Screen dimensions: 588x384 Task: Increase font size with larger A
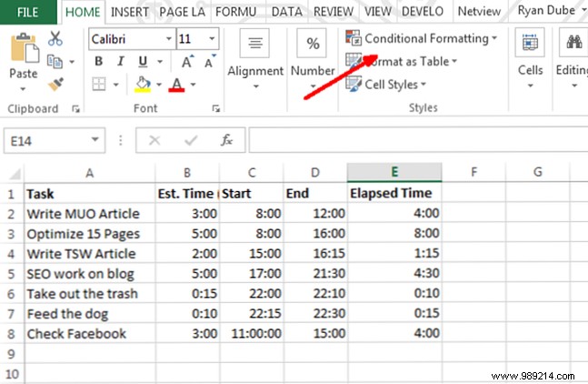tap(187, 61)
